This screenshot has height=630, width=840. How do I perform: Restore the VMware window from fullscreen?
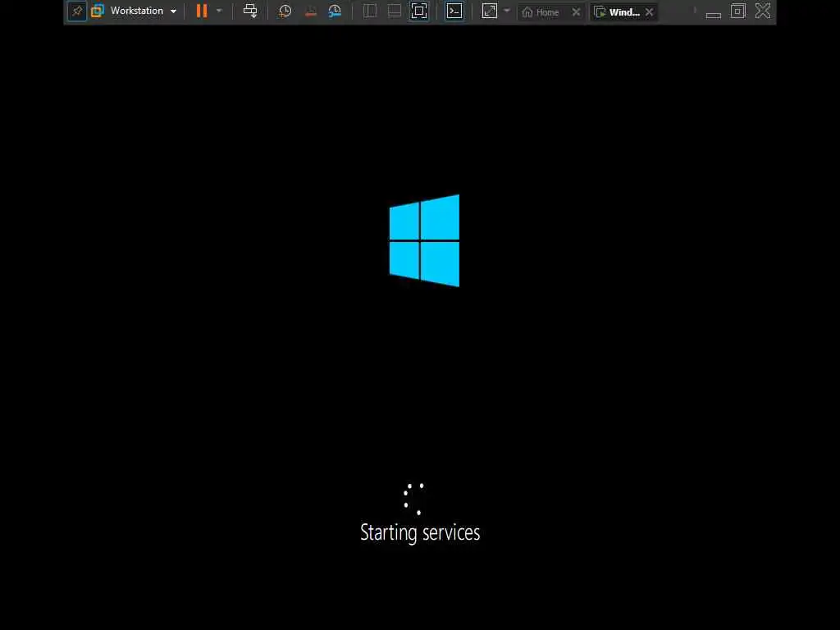tap(737, 11)
